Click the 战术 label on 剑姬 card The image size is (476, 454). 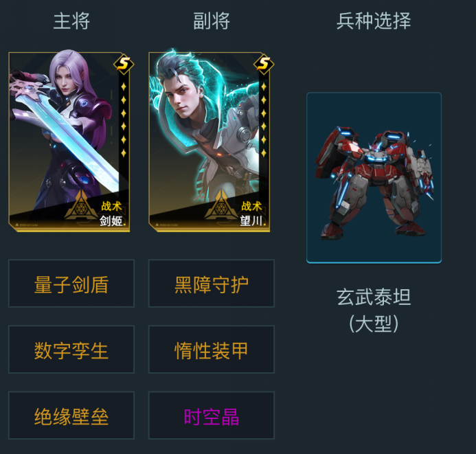(x=111, y=206)
